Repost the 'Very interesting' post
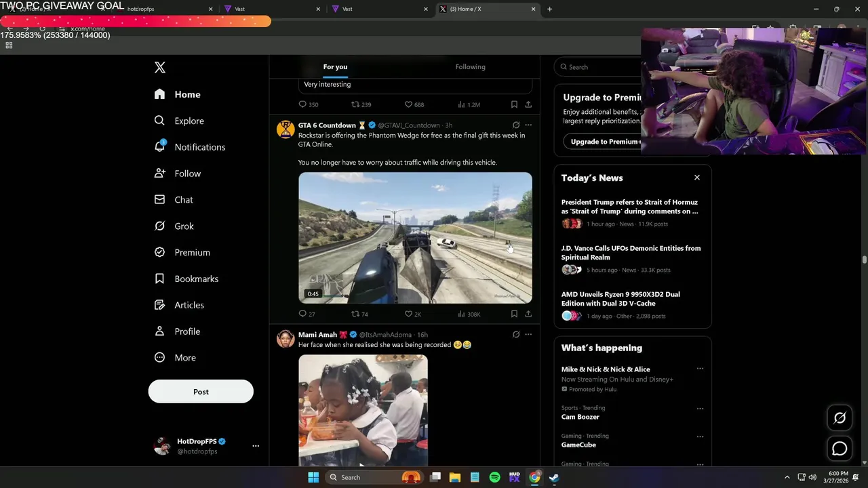 (x=361, y=104)
